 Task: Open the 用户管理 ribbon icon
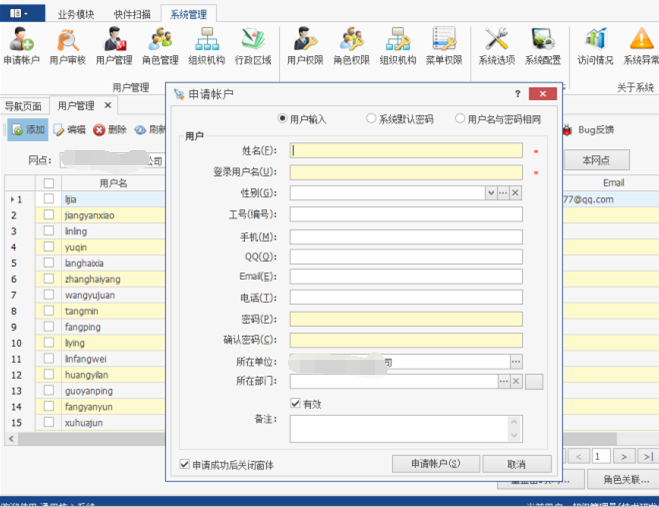(114, 45)
